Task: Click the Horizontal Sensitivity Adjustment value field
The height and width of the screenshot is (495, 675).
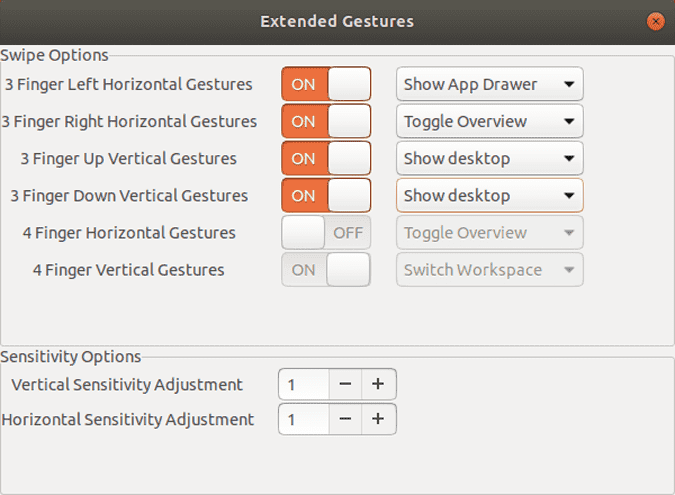Action: (304, 419)
